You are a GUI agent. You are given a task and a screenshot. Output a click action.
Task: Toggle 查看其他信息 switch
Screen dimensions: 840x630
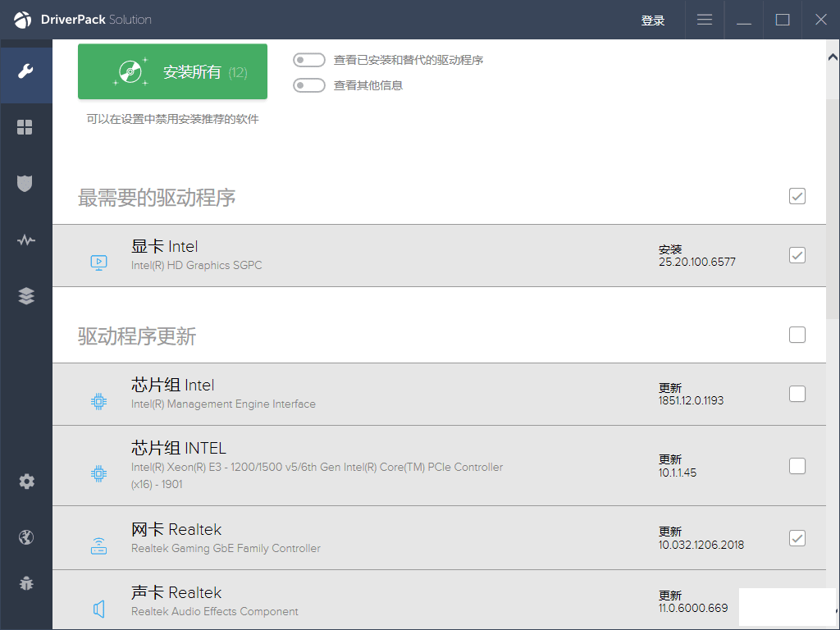point(309,85)
